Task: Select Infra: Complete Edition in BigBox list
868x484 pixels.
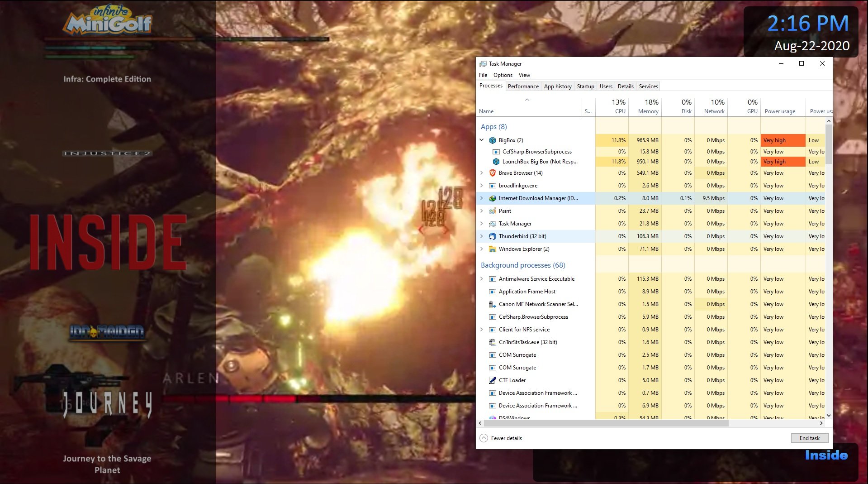Action: click(107, 79)
